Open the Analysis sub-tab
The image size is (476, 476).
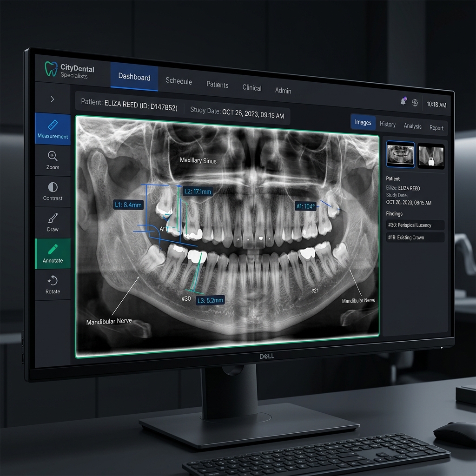pyautogui.click(x=413, y=126)
